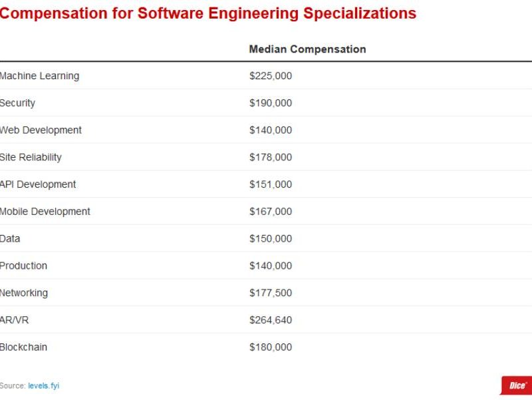Open the levels.fyi source link
Screen dimensions: 532x400
pyautogui.click(x=43, y=386)
